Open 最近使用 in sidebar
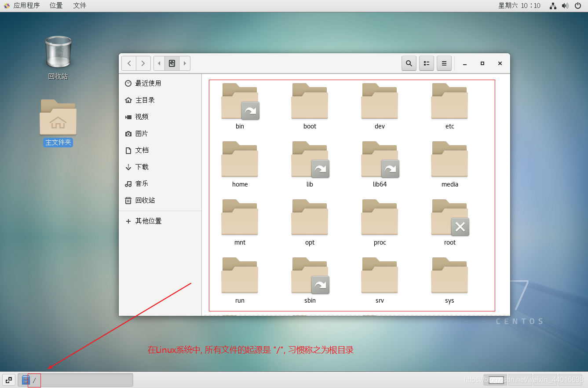This screenshot has width=588, height=388. 160,83
